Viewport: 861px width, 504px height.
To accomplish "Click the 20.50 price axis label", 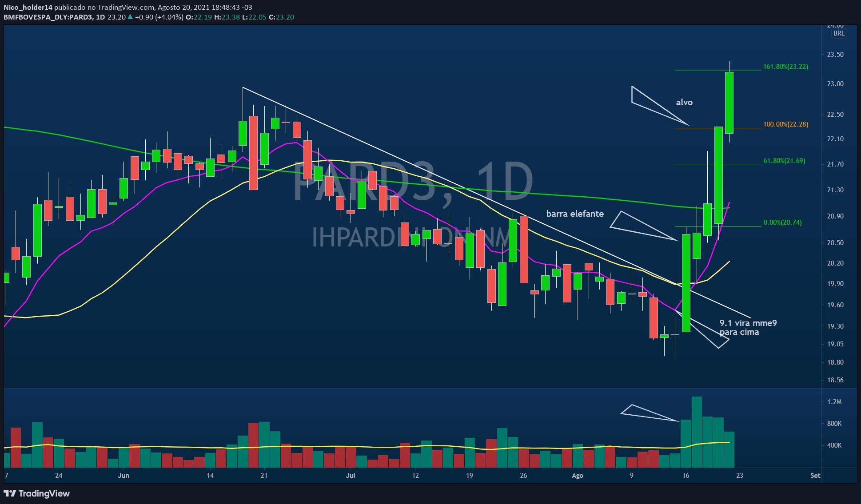I will (835, 243).
